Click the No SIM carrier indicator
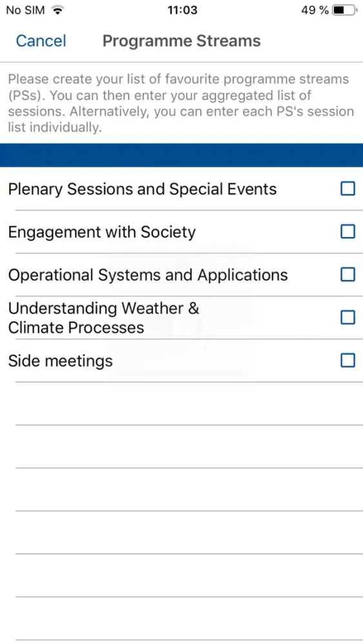This screenshot has width=363, height=644. [x=26, y=10]
